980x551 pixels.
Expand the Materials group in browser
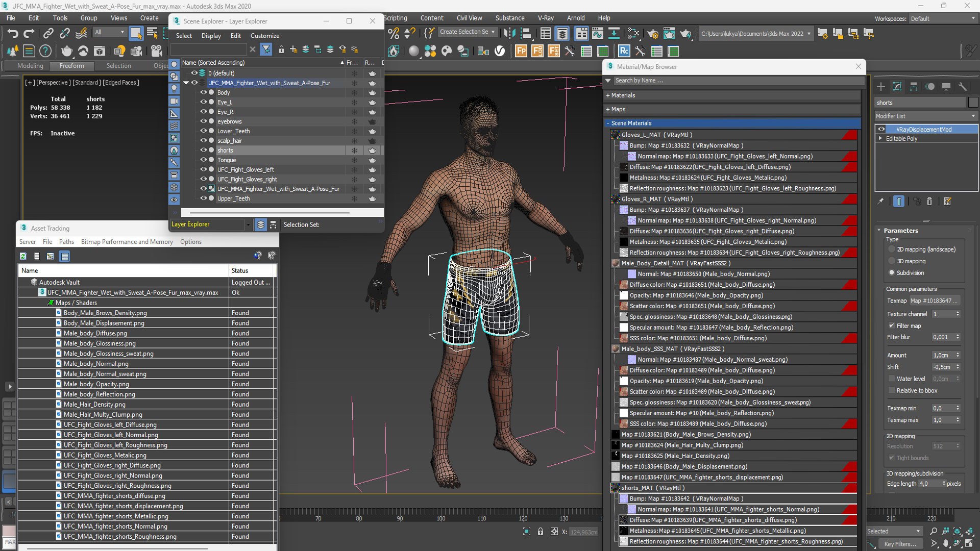(608, 95)
